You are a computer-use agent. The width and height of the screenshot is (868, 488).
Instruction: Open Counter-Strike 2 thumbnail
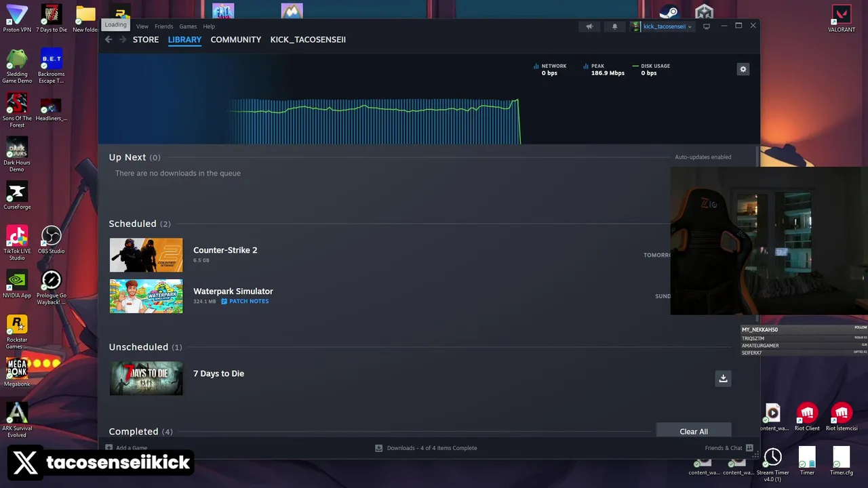(x=146, y=255)
